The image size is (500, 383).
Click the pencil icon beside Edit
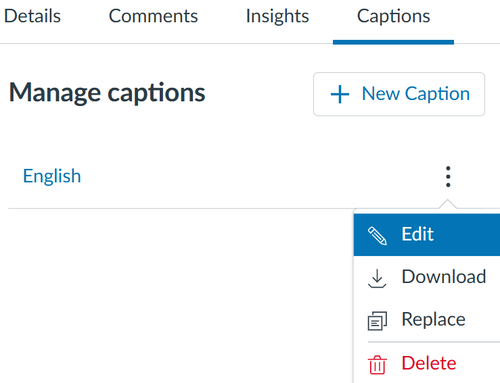377,236
